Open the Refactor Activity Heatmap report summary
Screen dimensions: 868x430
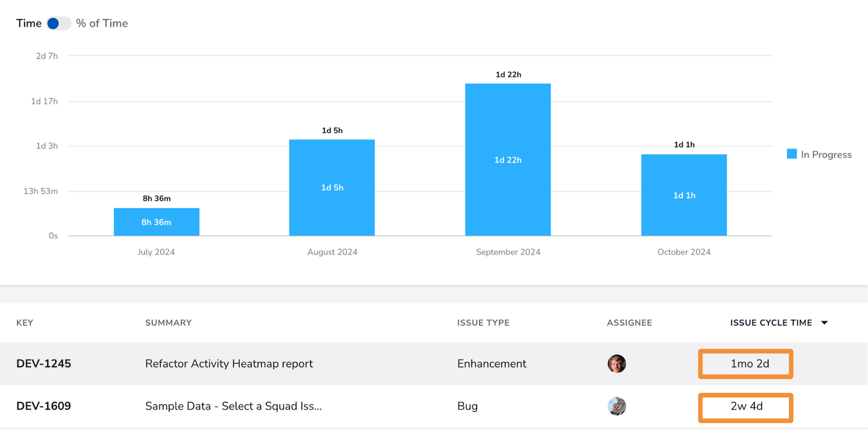pos(229,364)
